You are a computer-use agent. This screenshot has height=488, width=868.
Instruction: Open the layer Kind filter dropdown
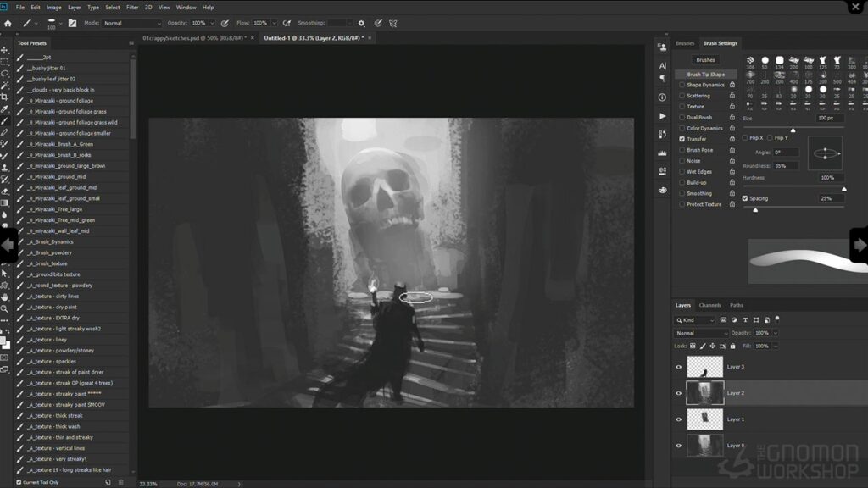695,319
